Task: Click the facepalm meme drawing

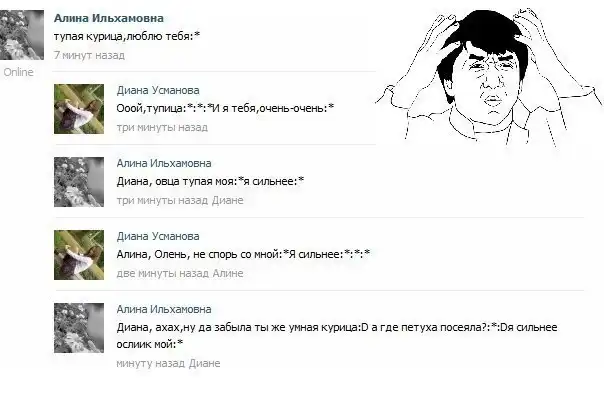Action: point(489,77)
